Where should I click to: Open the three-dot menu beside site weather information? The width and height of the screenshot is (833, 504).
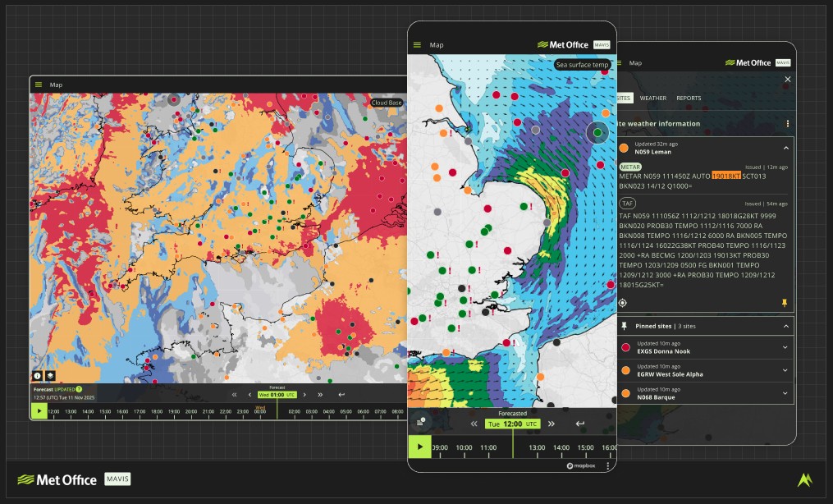[787, 124]
